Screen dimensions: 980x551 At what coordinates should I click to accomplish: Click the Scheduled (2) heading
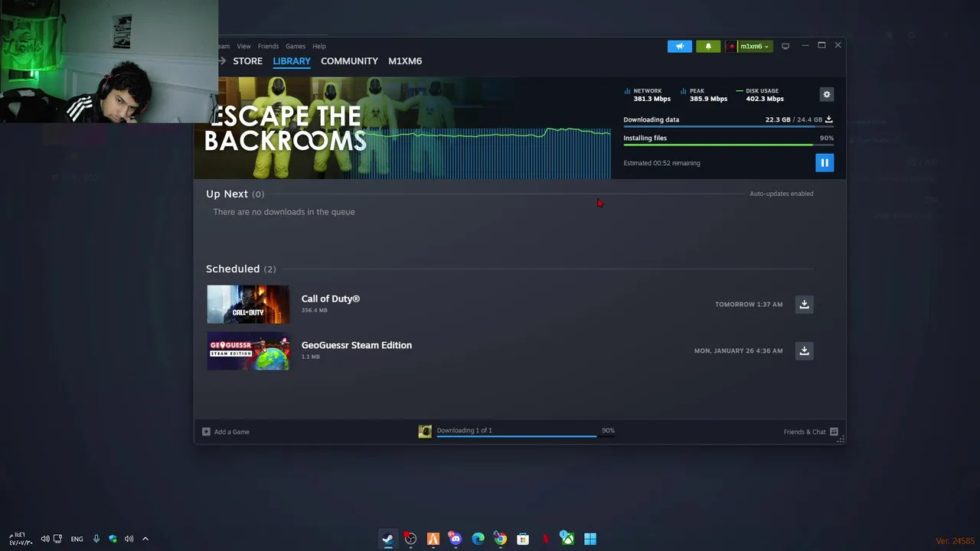click(240, 269)
